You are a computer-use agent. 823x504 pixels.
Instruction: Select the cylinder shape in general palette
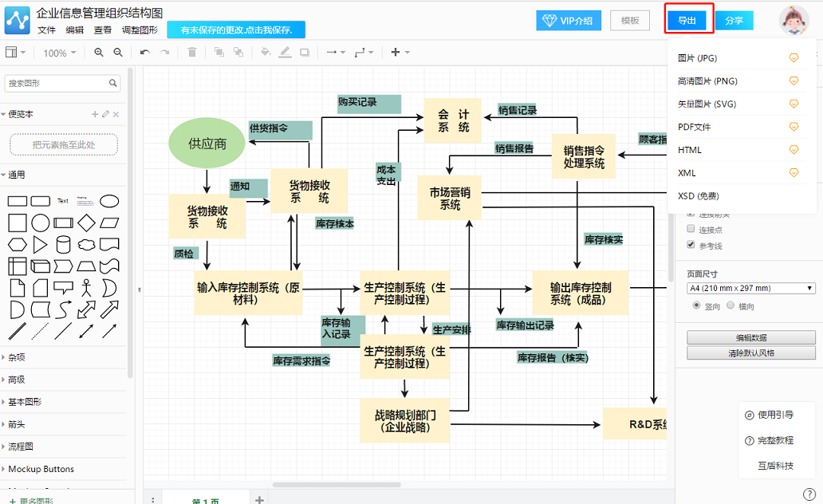(64, 245)
